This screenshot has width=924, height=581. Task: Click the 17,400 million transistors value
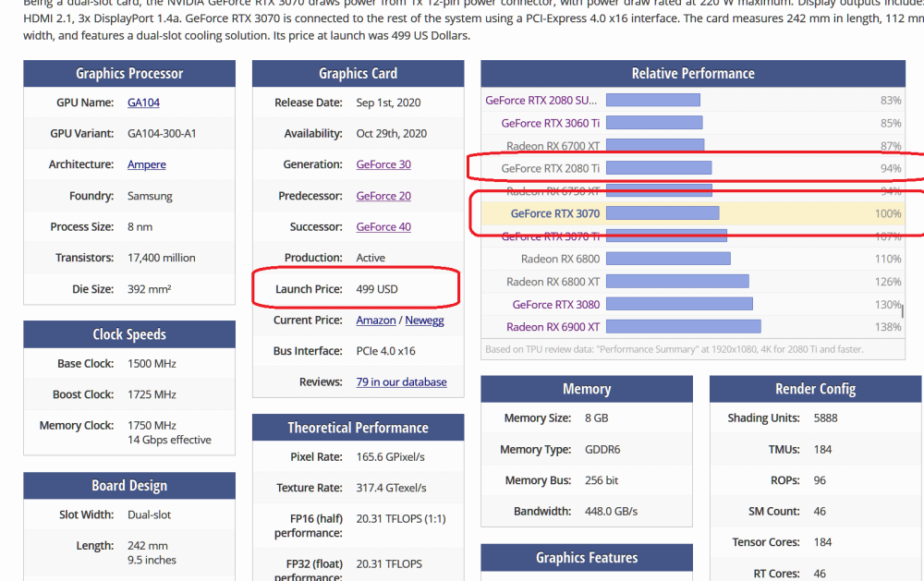[x=161, y=258]
